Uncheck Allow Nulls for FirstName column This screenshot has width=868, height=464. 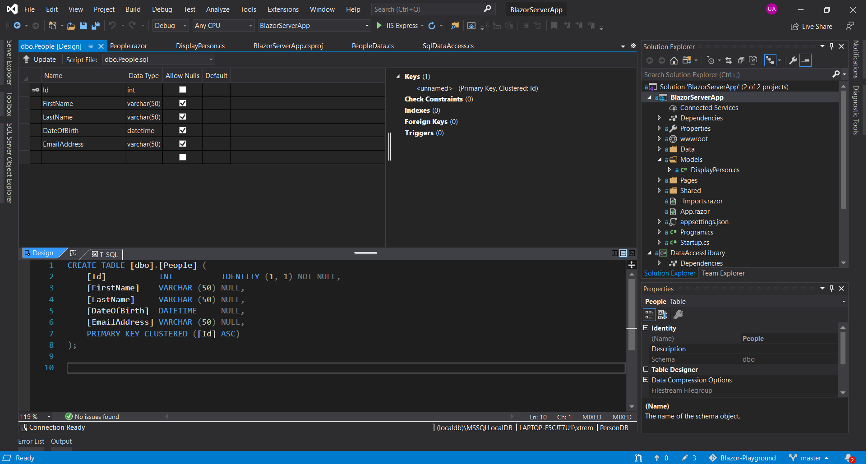coord(183,103)
